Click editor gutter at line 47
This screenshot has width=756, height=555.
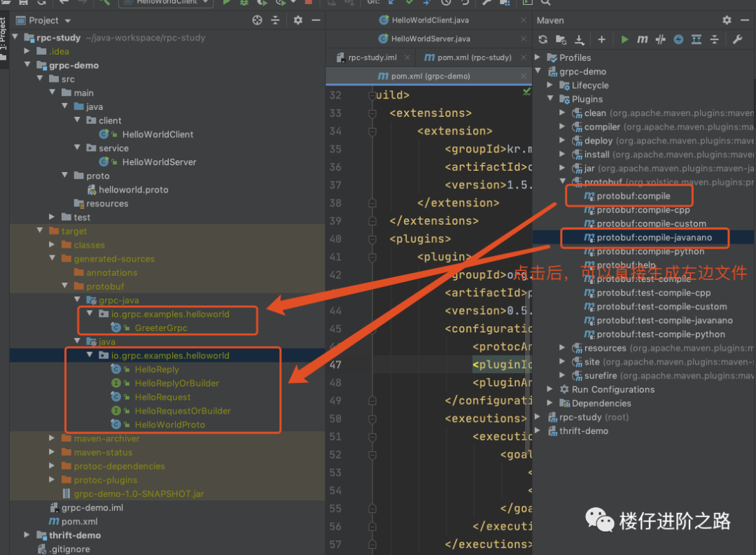(x=336, y=365)
